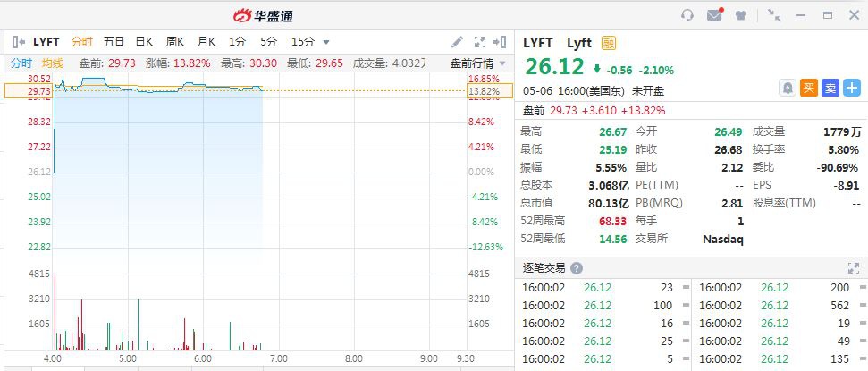This screenshot has width=868, height=371.
Task: Click the buy 买 button
Action: 809,88
